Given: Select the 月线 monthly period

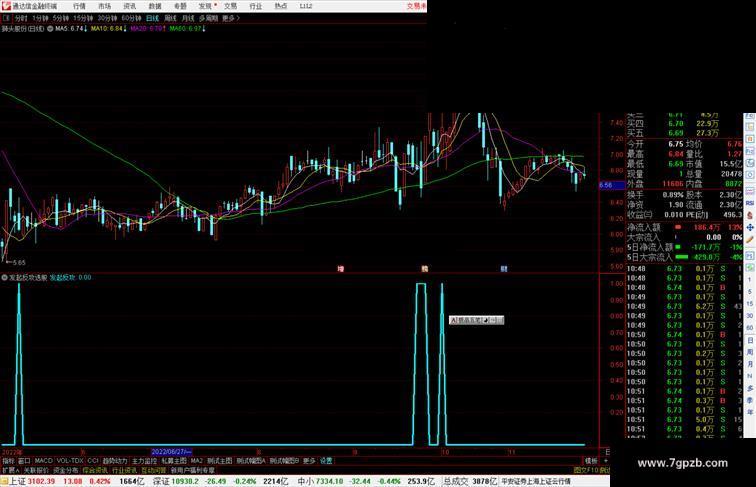Looking at the screenshot, I should tap(188, 18).
